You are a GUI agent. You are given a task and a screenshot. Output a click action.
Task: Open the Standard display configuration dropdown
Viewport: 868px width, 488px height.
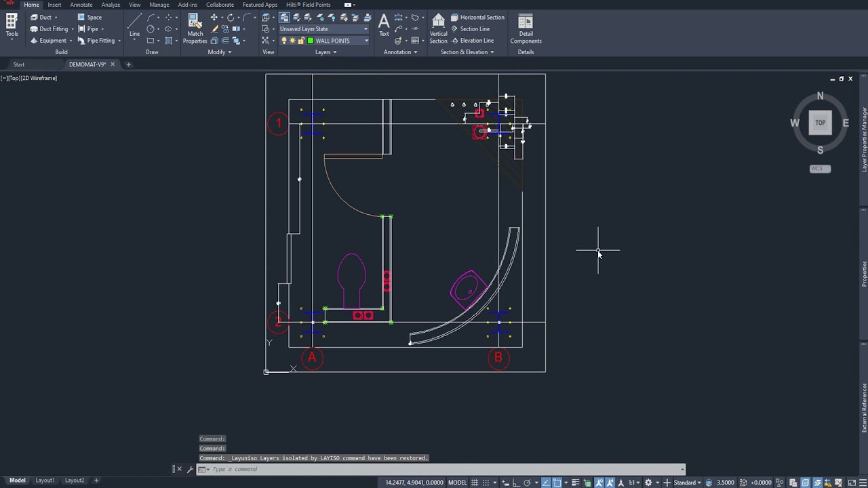[x=687, y=483]
